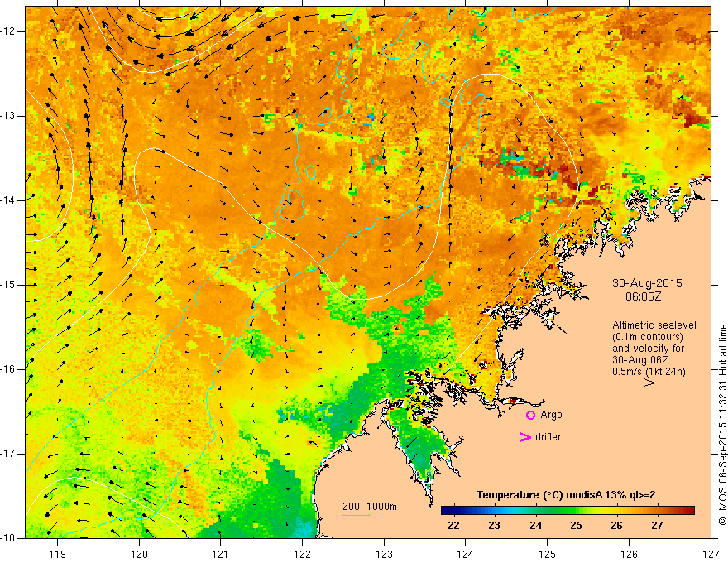Click the longitude axis label '123'

coord(384,554)
